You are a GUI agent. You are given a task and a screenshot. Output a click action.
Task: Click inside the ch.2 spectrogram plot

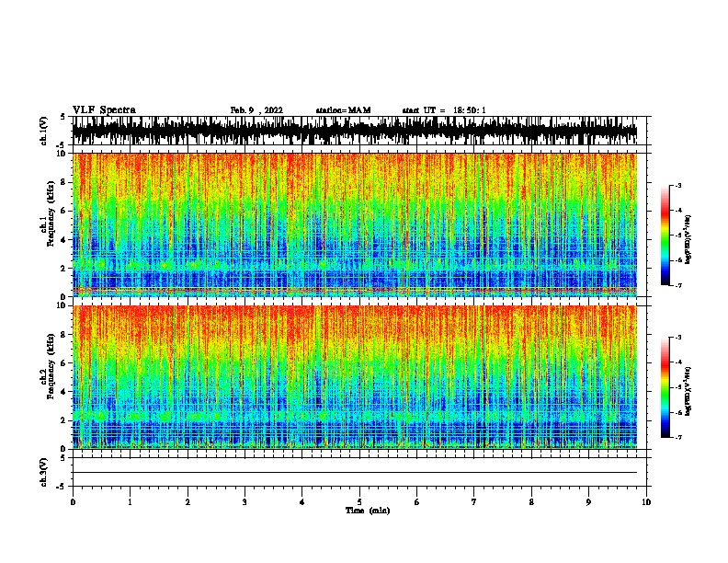coord(354,377)
